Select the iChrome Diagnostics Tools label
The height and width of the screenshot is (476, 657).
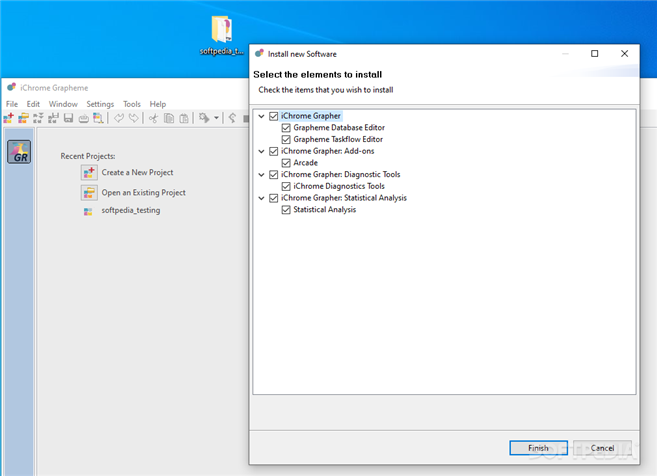coord(339,186)
